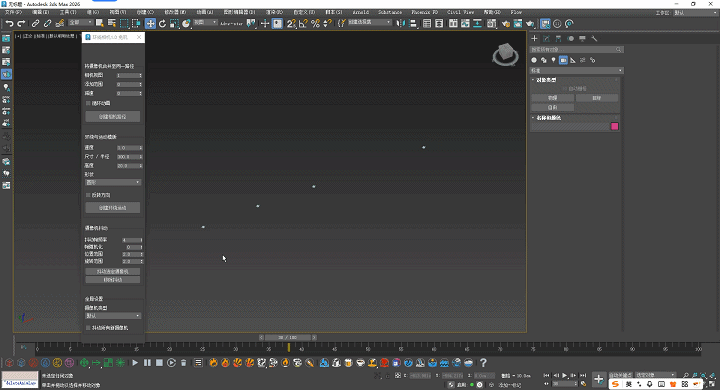
Task: Open the Display command panel tab
Action: (582, 39)
